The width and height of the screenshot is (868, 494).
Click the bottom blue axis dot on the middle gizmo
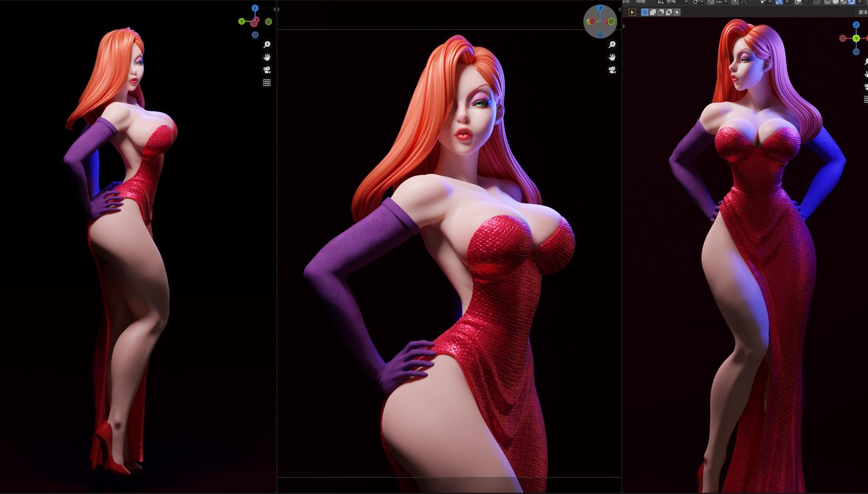[x=600, y=35]
